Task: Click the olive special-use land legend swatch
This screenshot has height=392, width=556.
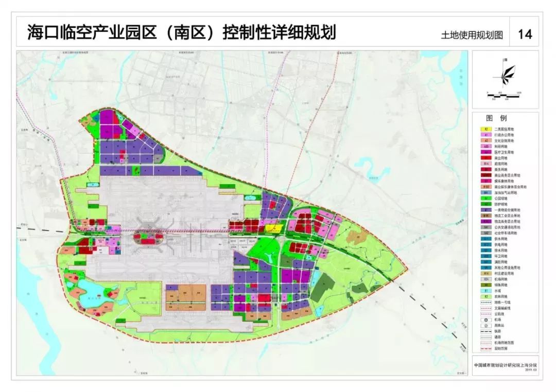Action: point(485,285)
